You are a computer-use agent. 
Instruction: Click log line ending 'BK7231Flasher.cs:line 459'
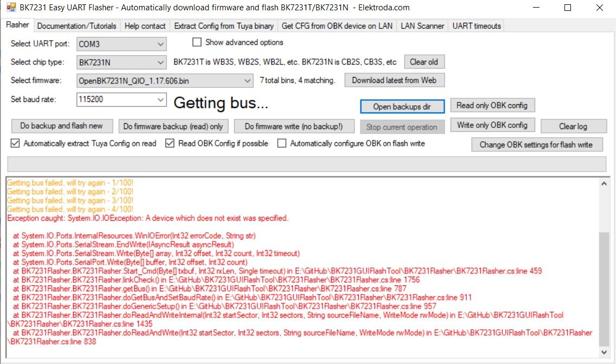pos(277,271)
